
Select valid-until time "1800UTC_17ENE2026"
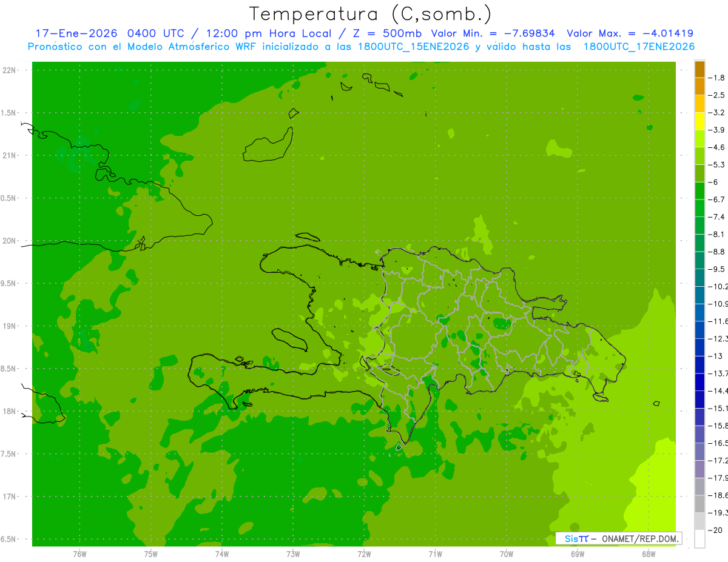pos(639,47)
